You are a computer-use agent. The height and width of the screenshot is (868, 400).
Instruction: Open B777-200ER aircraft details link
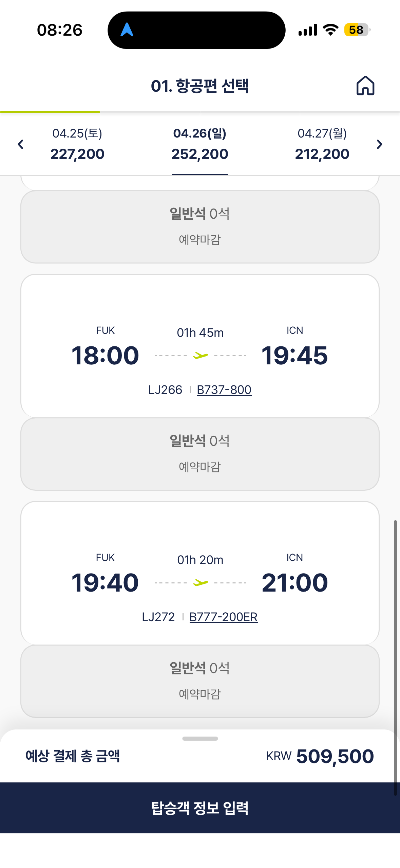tap(224, 617)
